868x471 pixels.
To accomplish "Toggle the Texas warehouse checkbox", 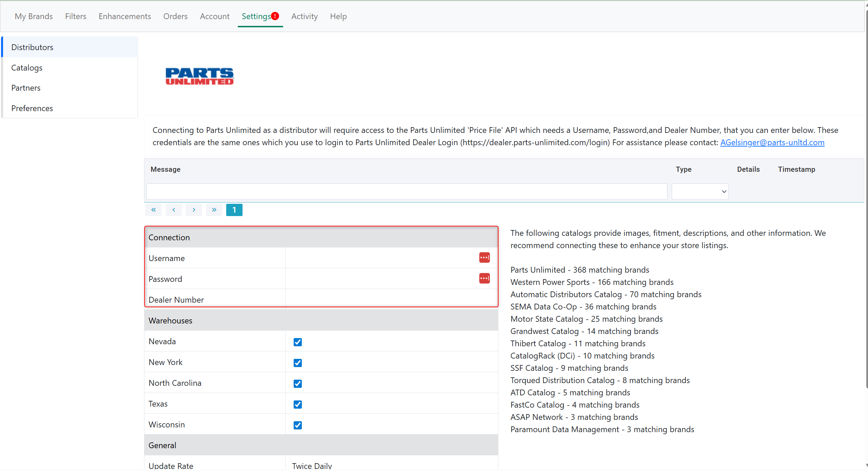I will 298,404.
